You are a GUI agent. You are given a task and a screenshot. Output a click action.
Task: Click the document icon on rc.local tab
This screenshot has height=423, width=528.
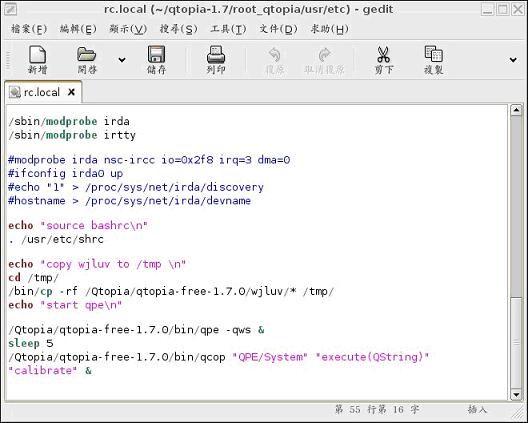tap(14, 92)
